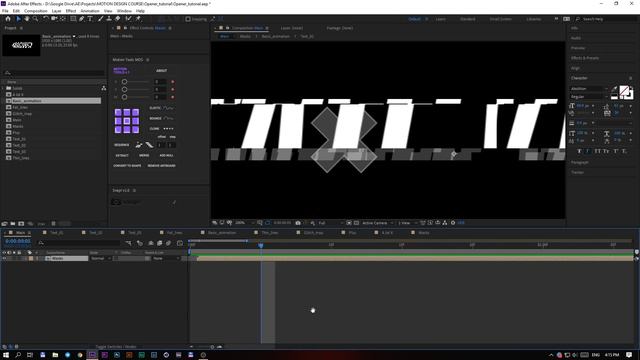Toggle Faux Bold style in Character panel

coord(579,151)
